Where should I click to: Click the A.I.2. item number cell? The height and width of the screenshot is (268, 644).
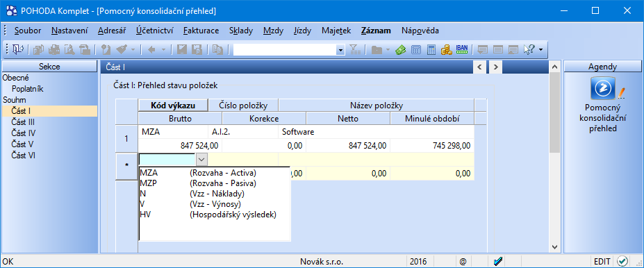coord(243,132)
